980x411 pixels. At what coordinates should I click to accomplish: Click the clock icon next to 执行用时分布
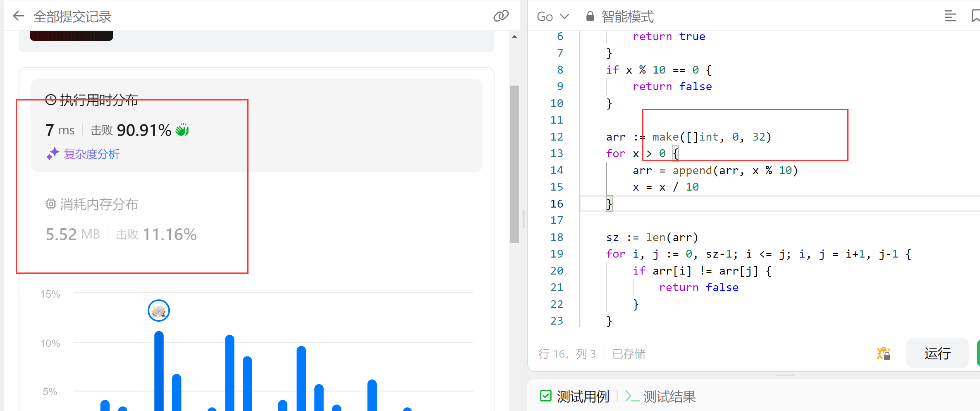(50, 100)
